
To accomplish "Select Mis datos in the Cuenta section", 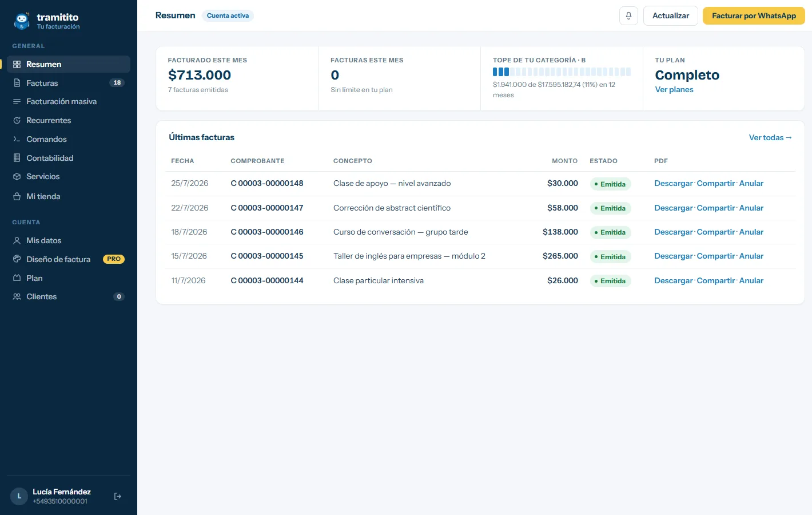I will click(69, 240).
